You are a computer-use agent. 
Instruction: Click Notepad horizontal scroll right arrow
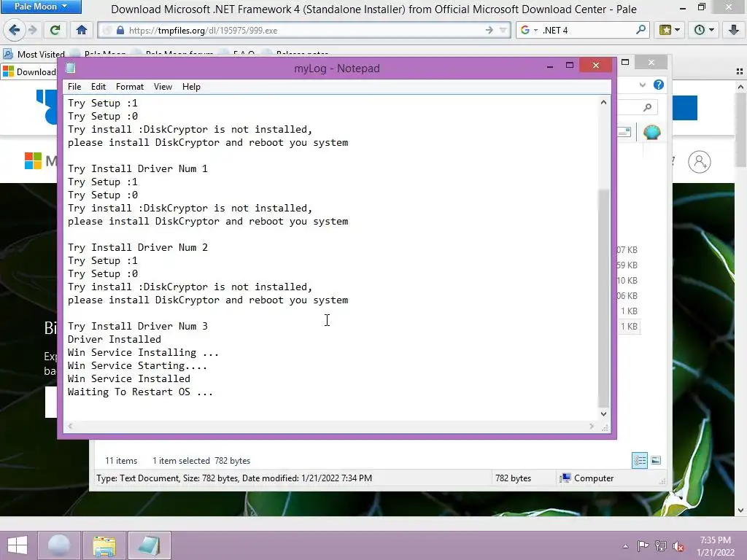tap(592, 426)
